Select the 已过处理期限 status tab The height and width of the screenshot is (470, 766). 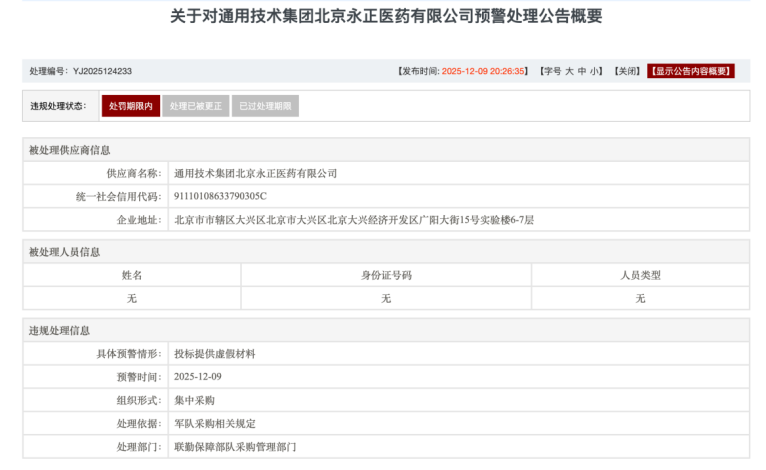click(265, 106)
